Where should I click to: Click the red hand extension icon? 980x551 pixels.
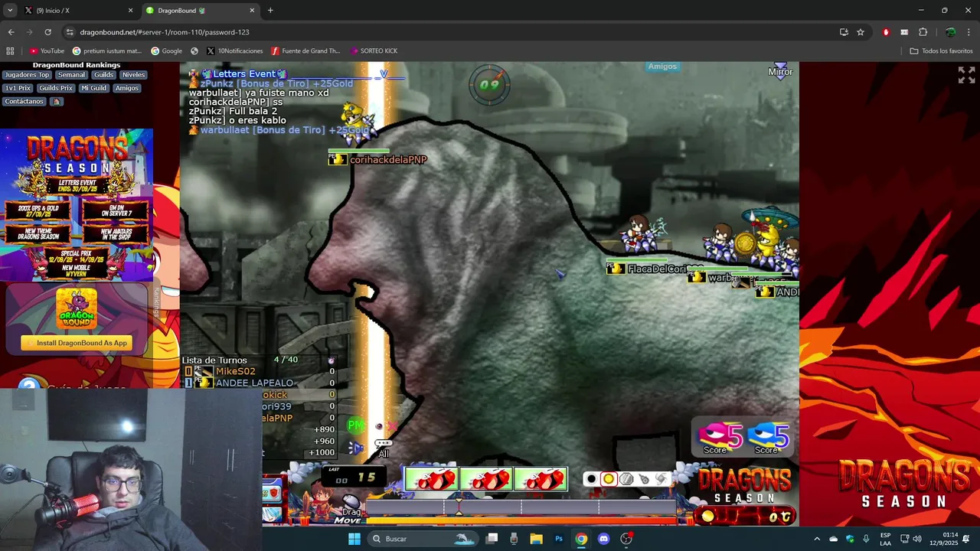886,32
